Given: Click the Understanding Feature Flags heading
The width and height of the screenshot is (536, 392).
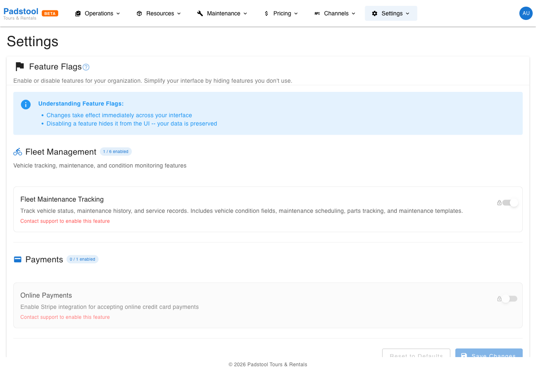Looking at the screenshot, I should click(81, 104).
